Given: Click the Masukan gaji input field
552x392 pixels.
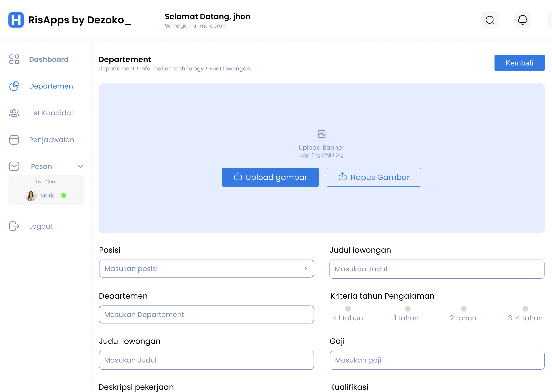Looking at the screenshot, I should pos(437,360).
